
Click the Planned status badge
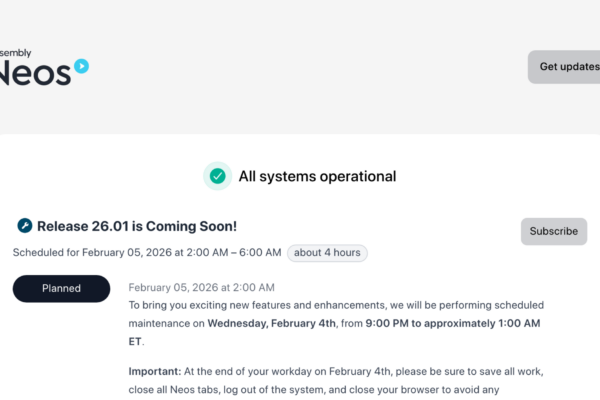pos(61,288)
